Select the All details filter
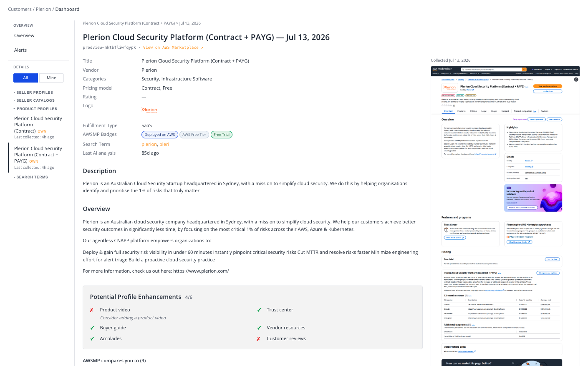Screen dimensions: 588x366 coord(25,78)
